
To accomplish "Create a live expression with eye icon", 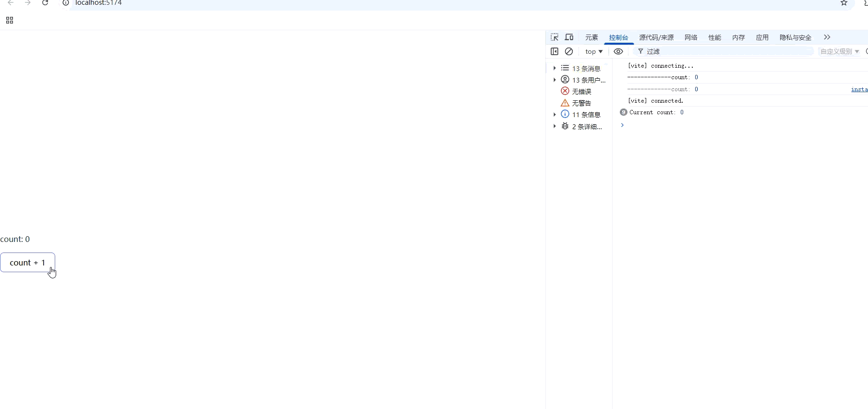I will pos(618,51).
